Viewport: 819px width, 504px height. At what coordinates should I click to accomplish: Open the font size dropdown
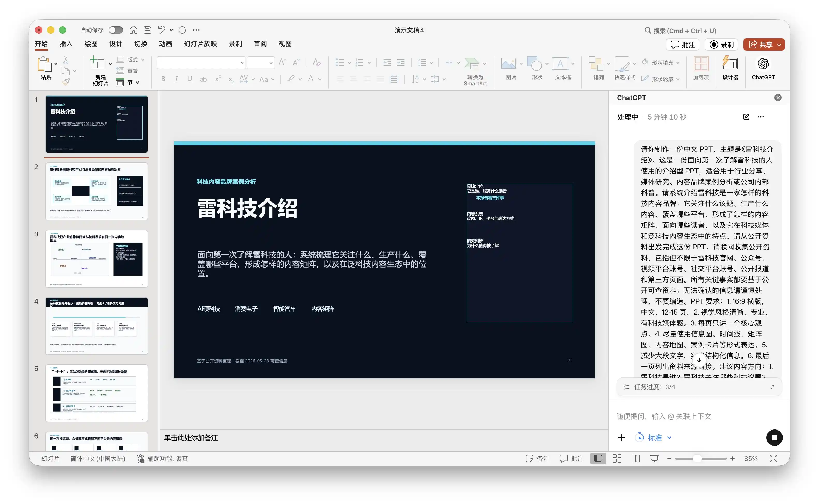click(x=271, y=63)
